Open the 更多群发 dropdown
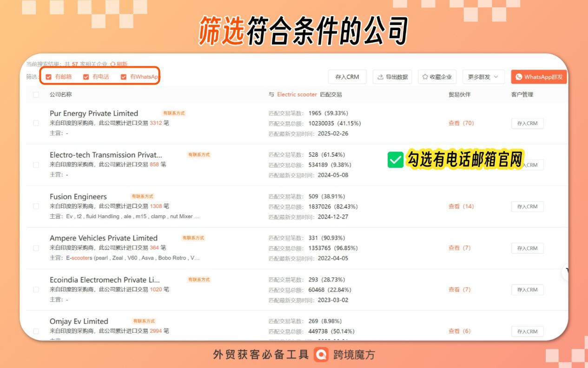Image resolution: width=588 pixels, height=368 pixels. [x=483, y=77]
